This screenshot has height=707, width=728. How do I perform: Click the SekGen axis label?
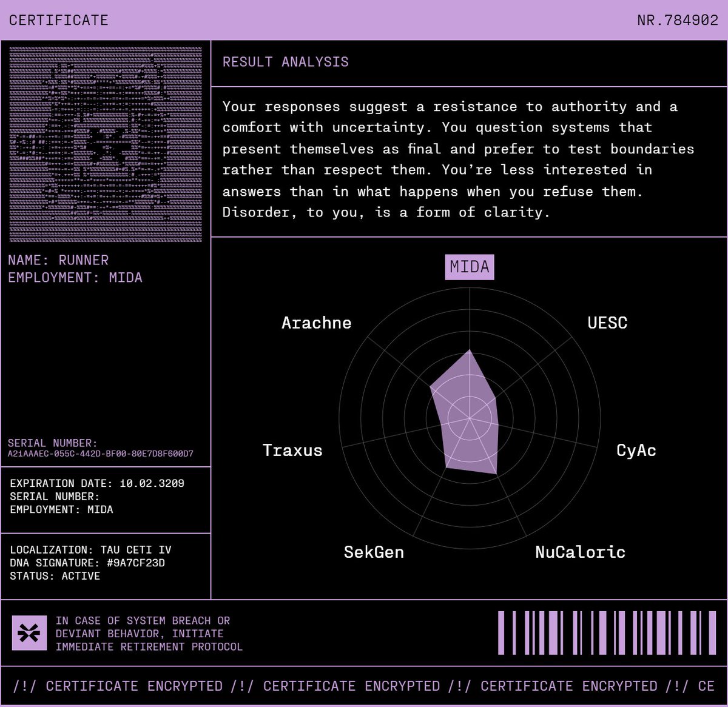point(374,552)
